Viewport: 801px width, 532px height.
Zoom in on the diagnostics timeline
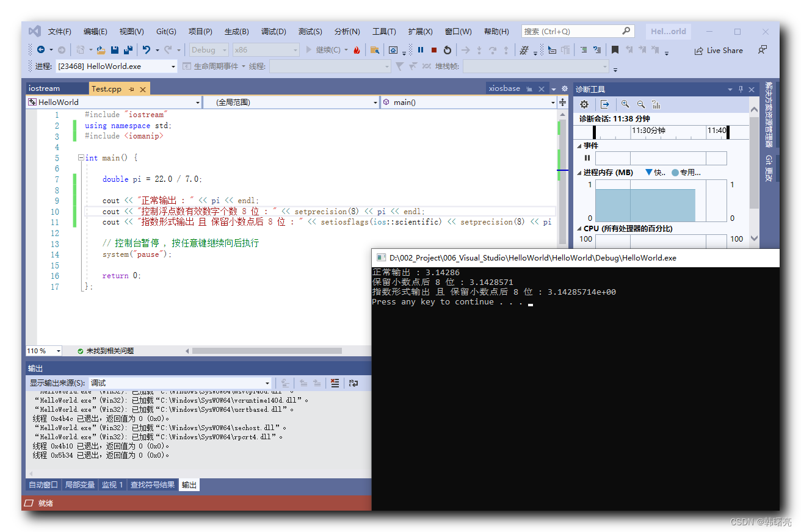(x=625, y=104)
